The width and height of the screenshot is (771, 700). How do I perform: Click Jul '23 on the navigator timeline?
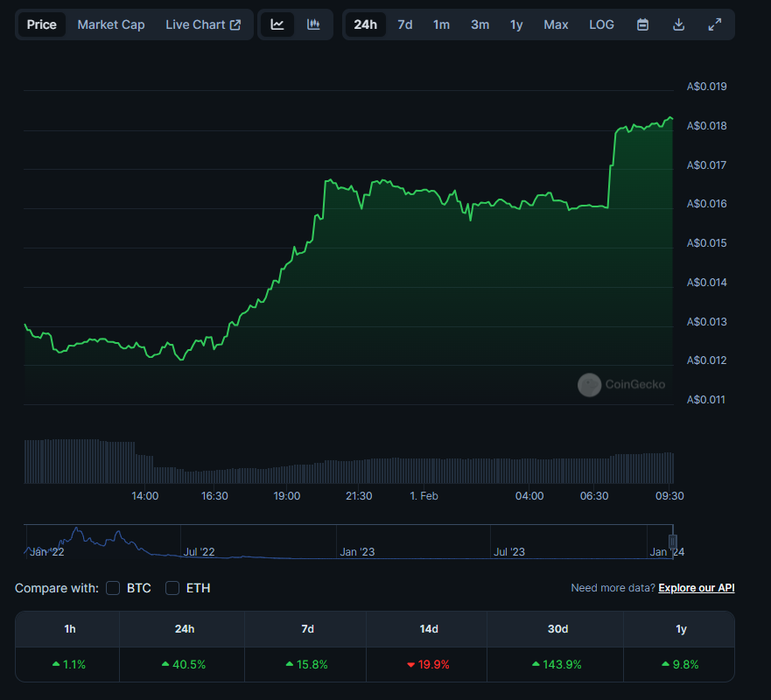point(509,552)
